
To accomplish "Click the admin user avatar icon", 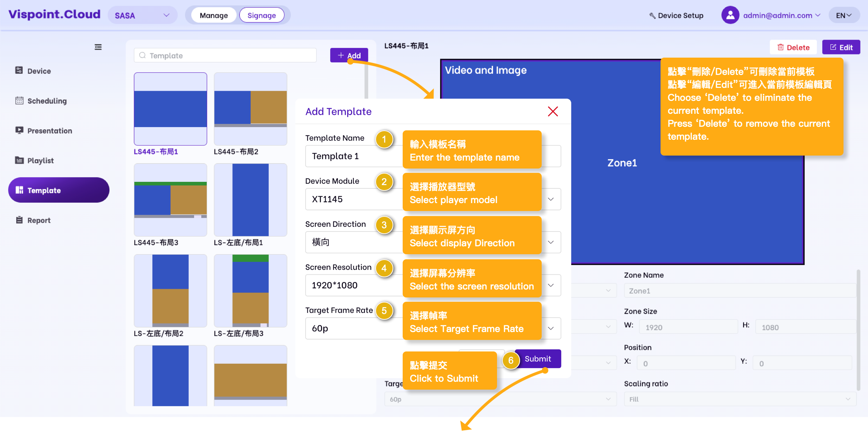I will tap(730, 15).
